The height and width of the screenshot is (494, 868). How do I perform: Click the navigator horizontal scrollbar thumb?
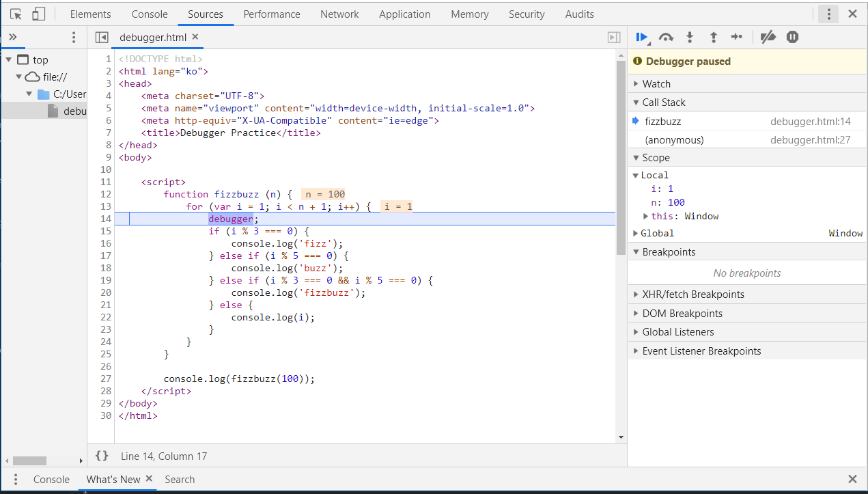(x=29, y=461)
